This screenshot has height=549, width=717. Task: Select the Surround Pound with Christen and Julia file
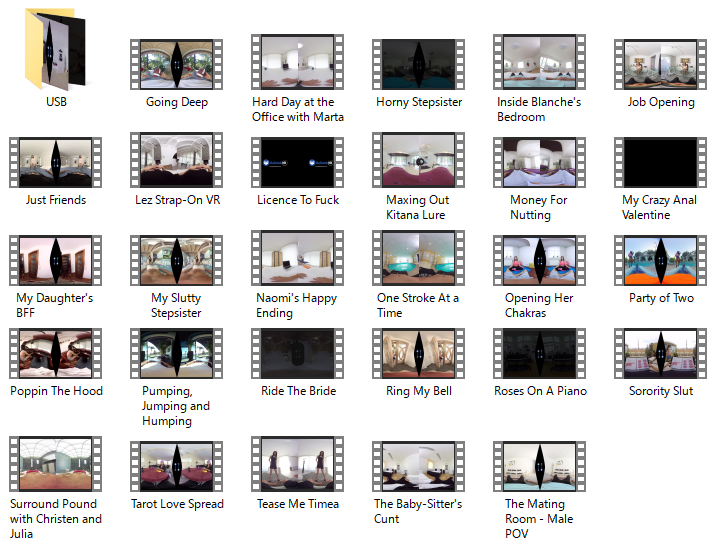pyautogui.click(x=56, y=464)
